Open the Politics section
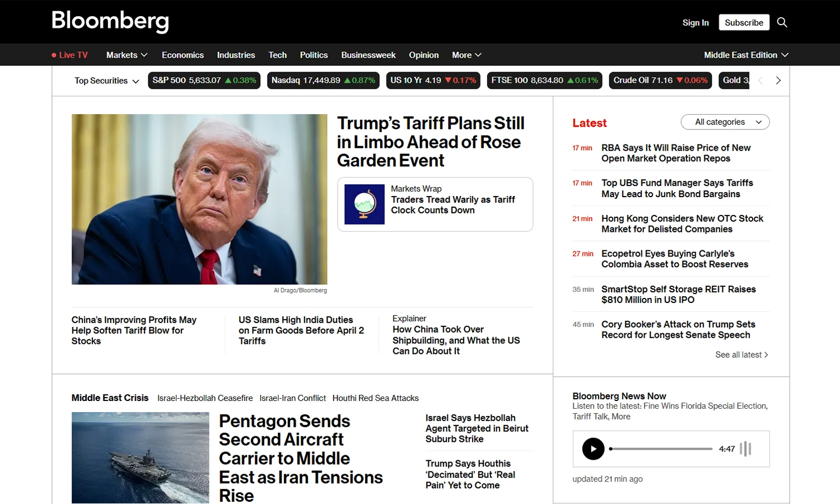This screenshot has height=504, width=840. point(314,55)
